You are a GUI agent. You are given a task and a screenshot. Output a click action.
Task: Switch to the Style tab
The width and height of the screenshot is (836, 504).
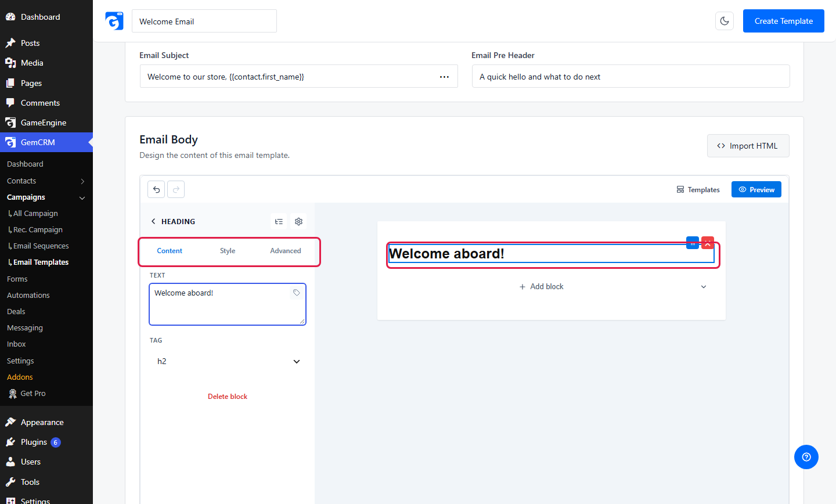pyautogui.click(x=228, y=251)
